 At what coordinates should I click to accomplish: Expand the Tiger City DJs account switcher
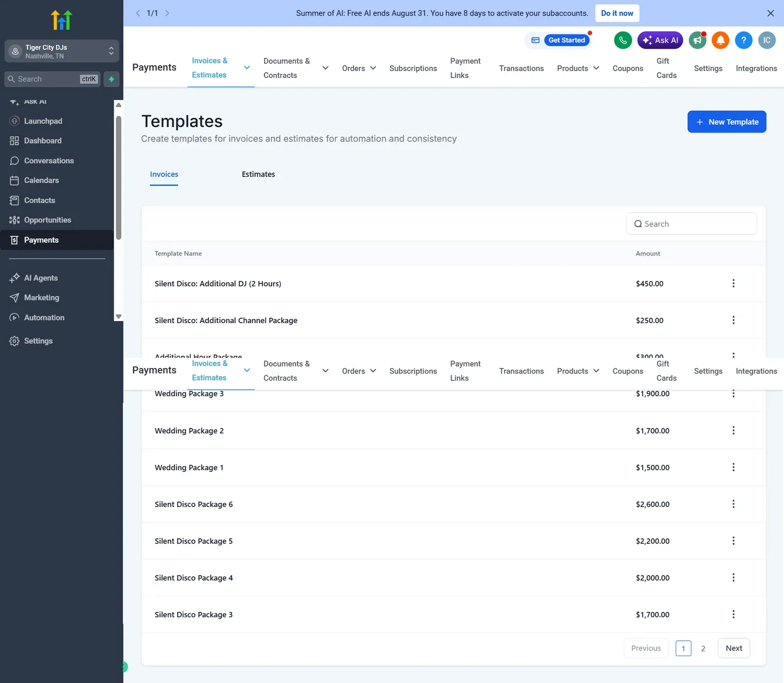(x=62, y=51)
